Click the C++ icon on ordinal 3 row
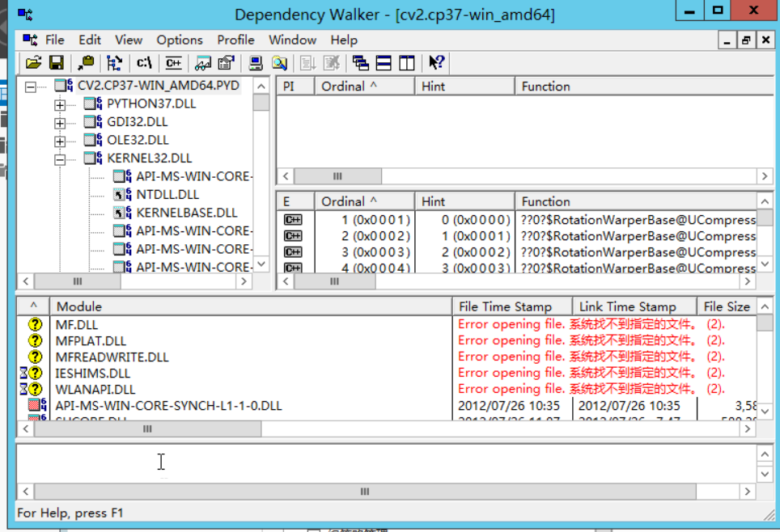Viewport: 780px width, 532px height. pyautogui.click(x=293, y=252)
